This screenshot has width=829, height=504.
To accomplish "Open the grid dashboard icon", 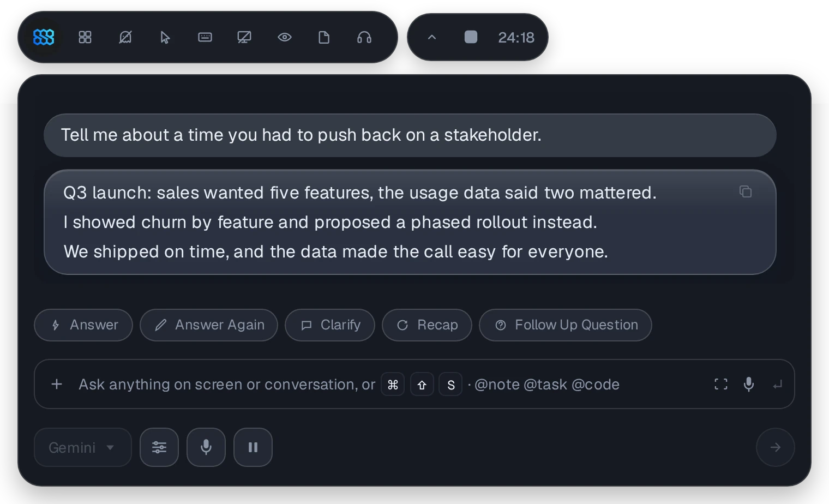I will [85, 37].
